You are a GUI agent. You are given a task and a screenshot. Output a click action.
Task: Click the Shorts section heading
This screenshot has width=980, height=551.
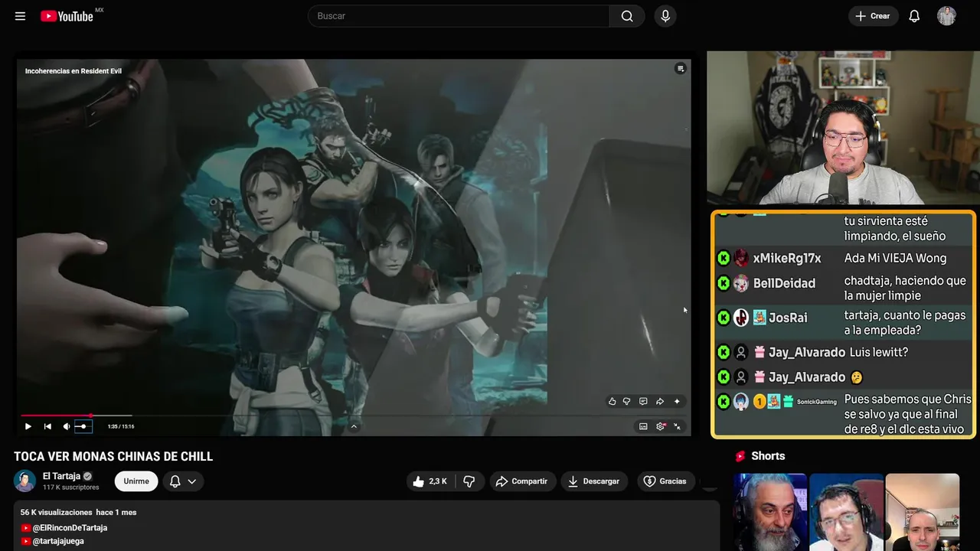coord(768,456)
